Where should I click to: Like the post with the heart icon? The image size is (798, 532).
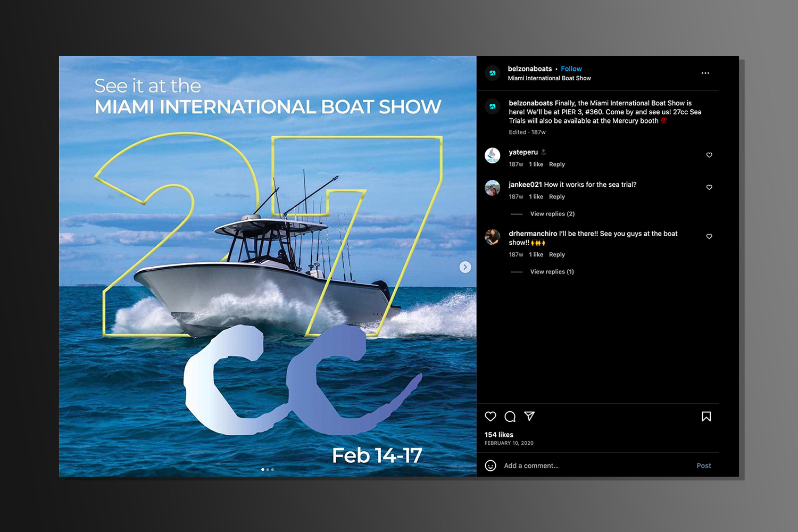pyautogui.click(x=491, y=417)
